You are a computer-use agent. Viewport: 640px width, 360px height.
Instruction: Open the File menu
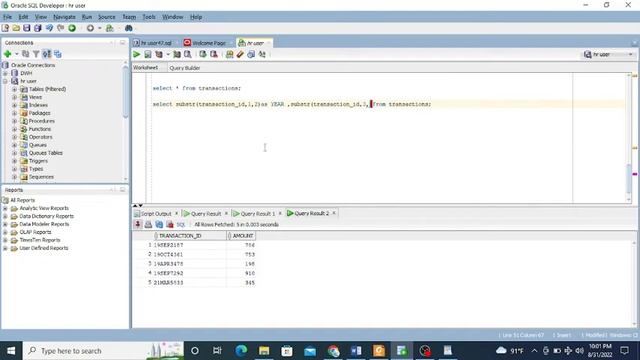coord(7,17)
